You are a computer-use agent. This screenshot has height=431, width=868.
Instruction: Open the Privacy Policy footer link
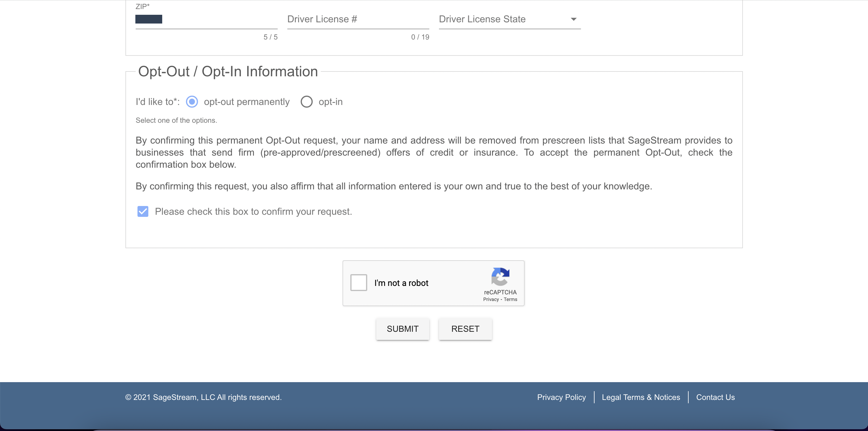click(x=561, y=397)
